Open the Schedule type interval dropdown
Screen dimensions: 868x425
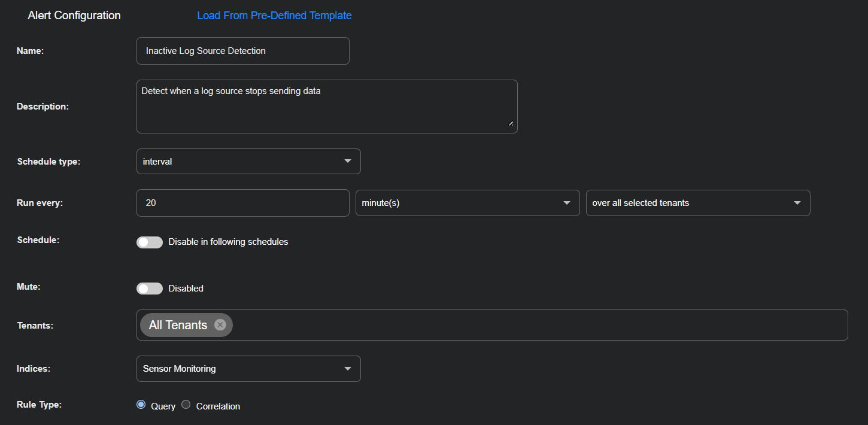(x=248, y=161)
